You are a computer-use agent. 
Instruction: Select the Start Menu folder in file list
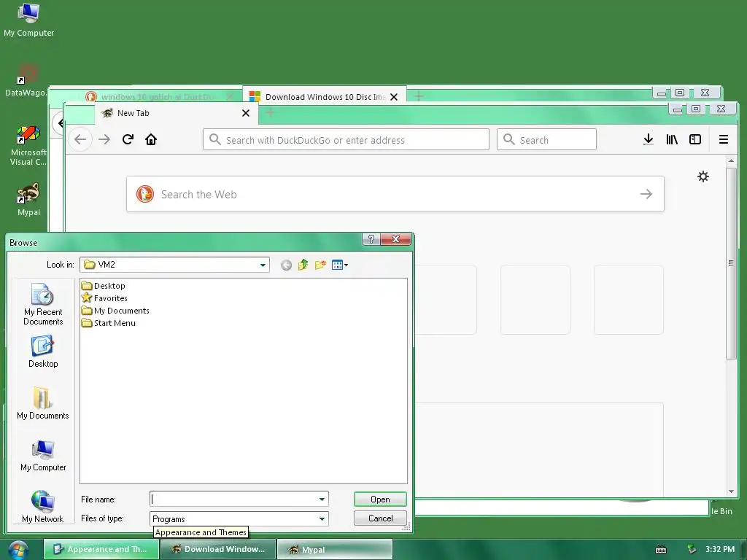[109, 323]
